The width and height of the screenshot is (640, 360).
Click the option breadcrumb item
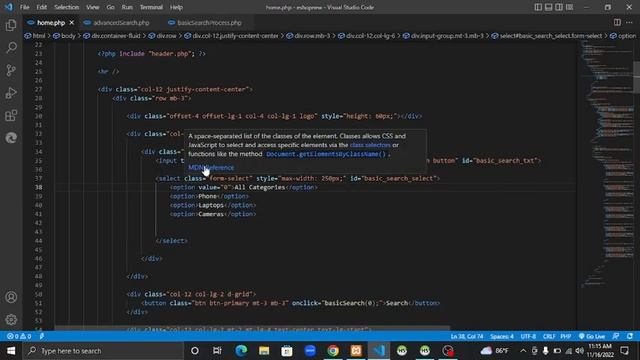click(x=627, y=36)
